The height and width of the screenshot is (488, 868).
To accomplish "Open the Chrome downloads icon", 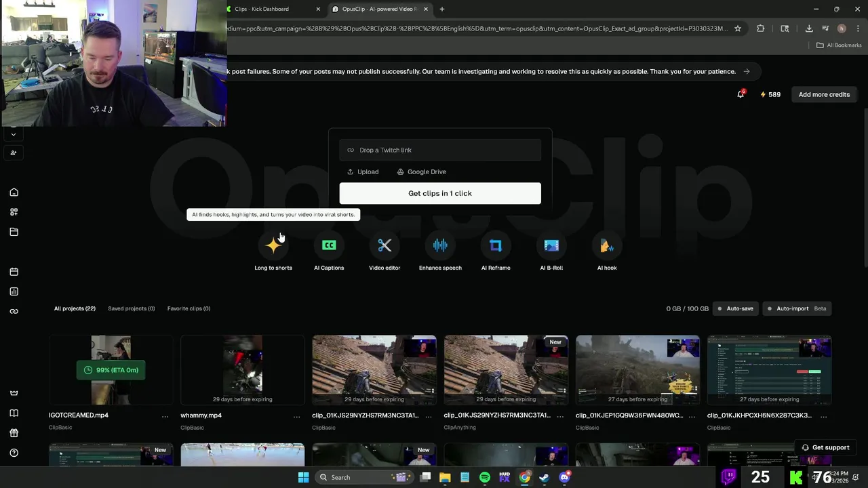I will [x=809, y=28].
